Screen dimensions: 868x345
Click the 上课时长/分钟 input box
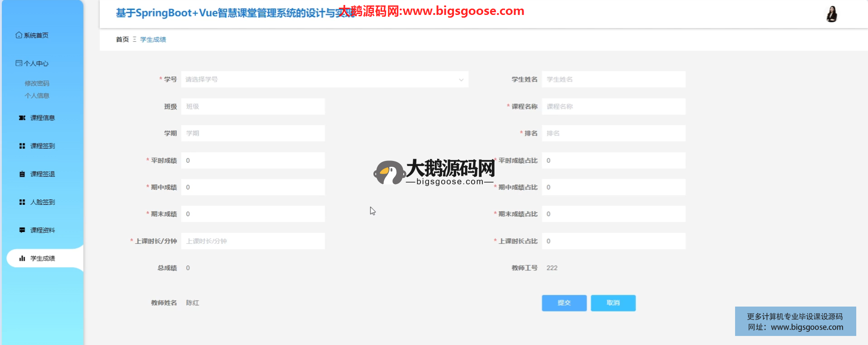[x=253, y=241]
